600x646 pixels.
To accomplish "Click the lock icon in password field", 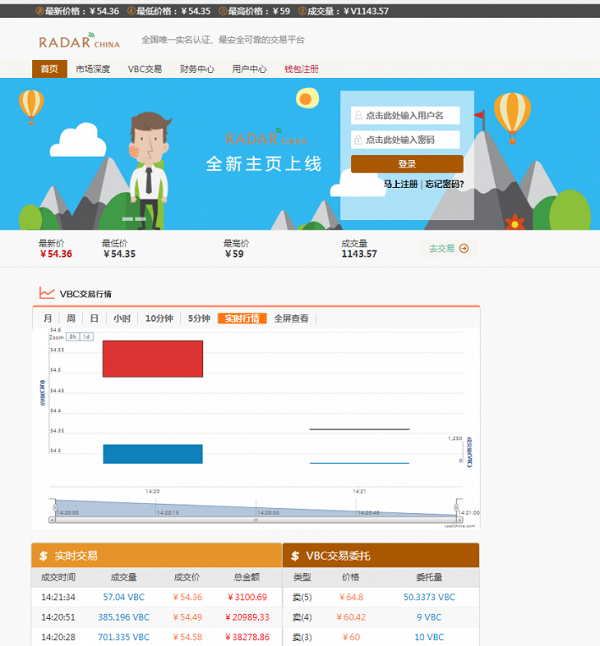I will [x=358, y=140].
